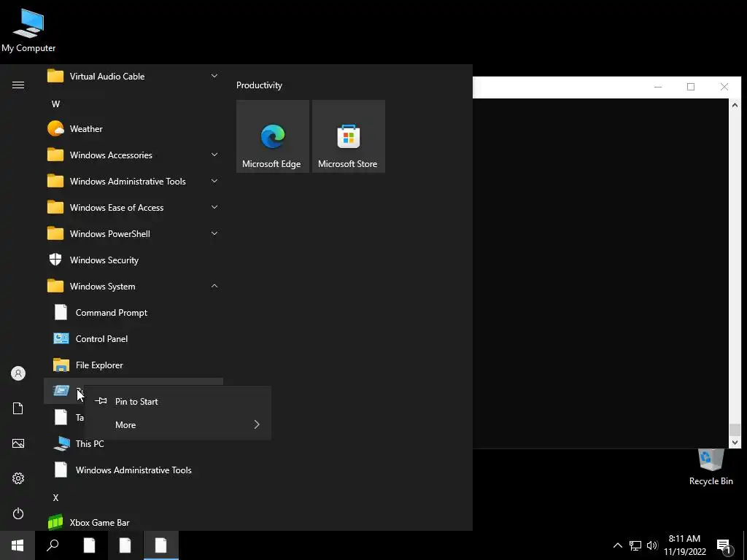Open Windows Security shield app
747x560 pixels.
tap(133, 260)
